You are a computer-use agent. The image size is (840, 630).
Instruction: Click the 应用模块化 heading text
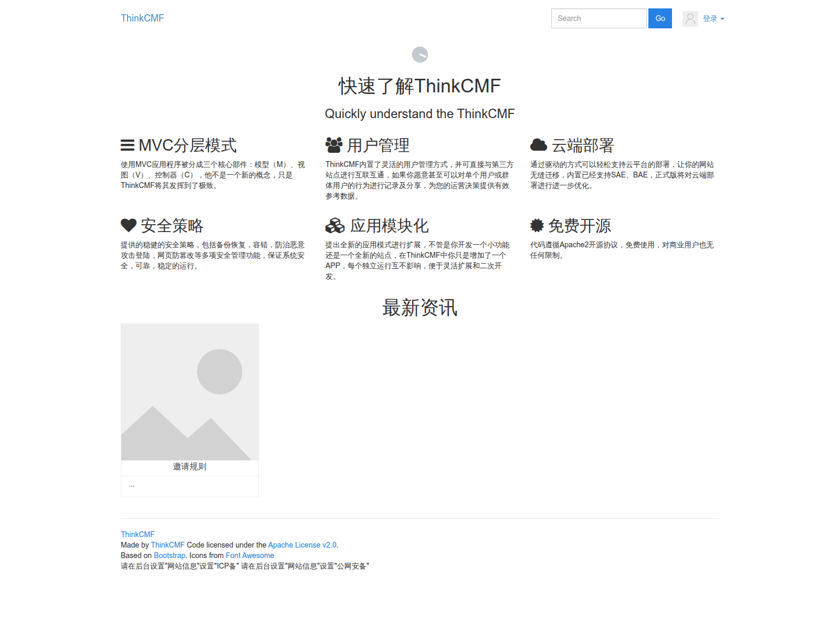tap(389, 226)
